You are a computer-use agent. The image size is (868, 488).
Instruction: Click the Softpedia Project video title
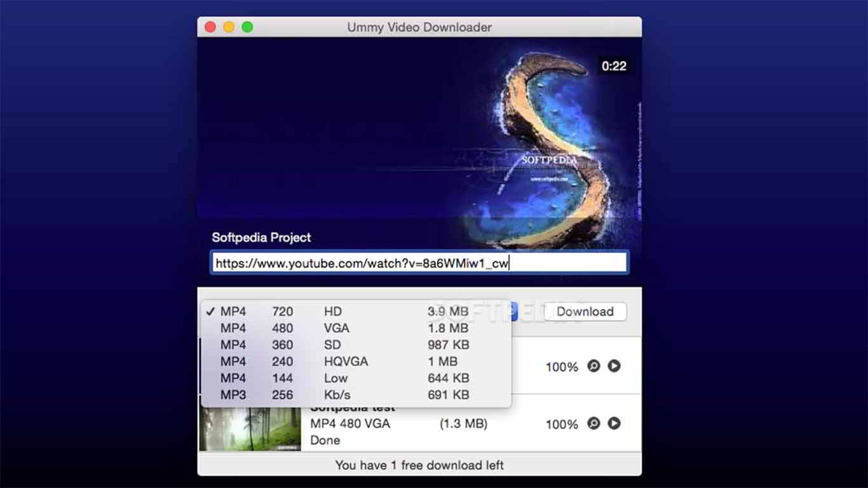click(x=261, y=238)
